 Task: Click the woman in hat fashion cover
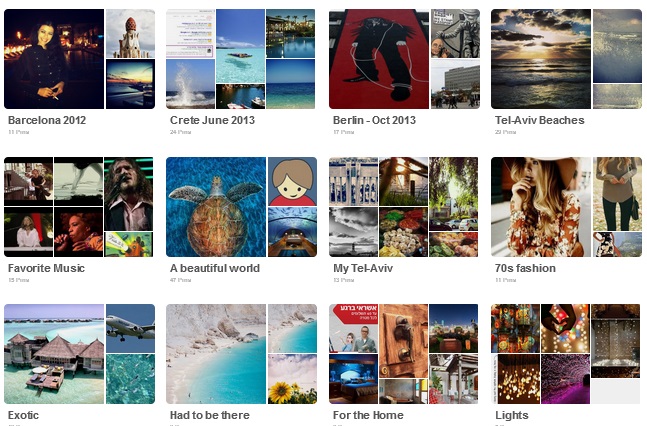tap(541, 207)
